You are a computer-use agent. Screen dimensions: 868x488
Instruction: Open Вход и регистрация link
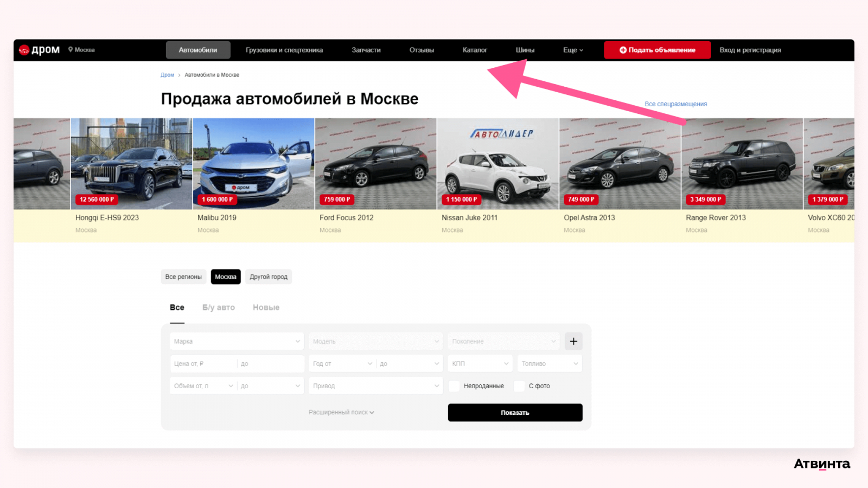pos(750,50)
